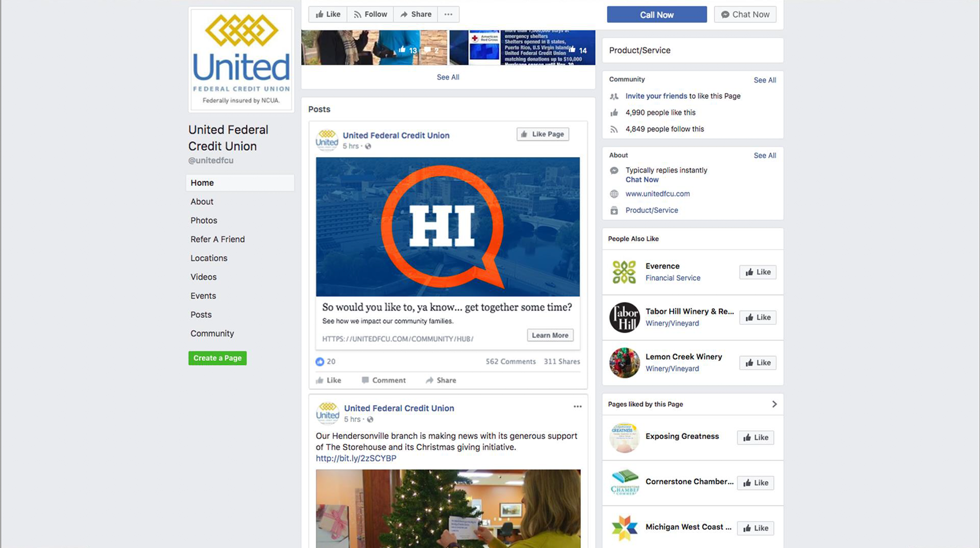Open About in the left sidebar

[202, 202]
